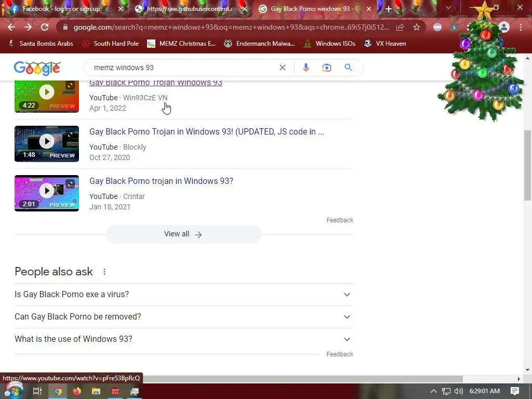
Task: Click the padlock site info icon
Action: point(65,27)
